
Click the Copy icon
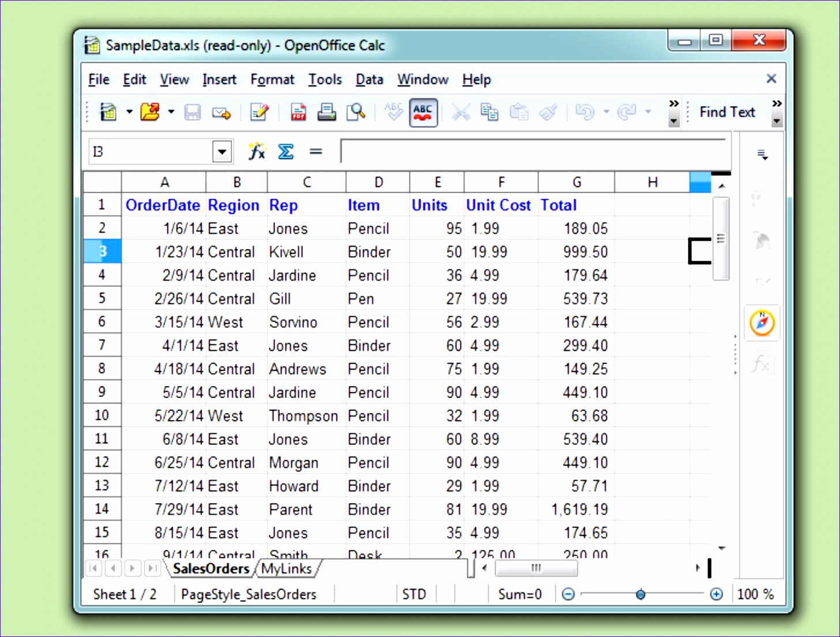pos(489,112)
